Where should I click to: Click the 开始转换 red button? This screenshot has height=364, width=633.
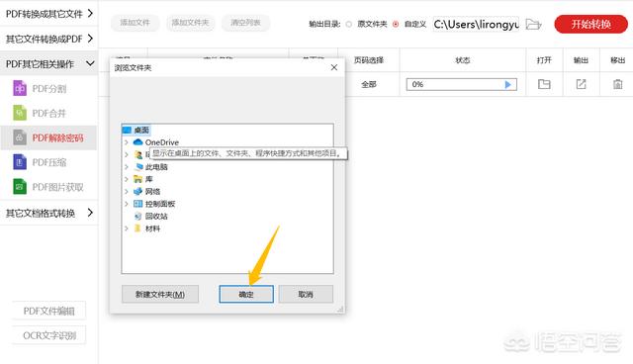click(591, 24)
